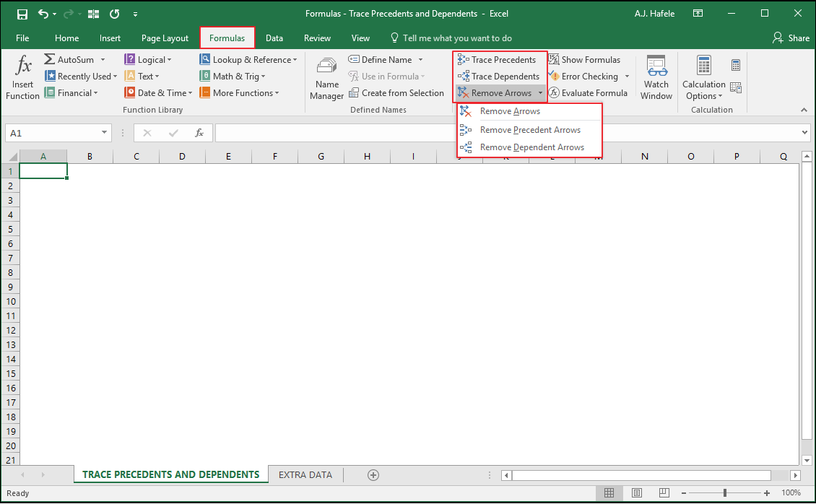Open the Watch Window
Image resolution: width=816 pixels, height=504 pixels.
[x=656, y=77]
